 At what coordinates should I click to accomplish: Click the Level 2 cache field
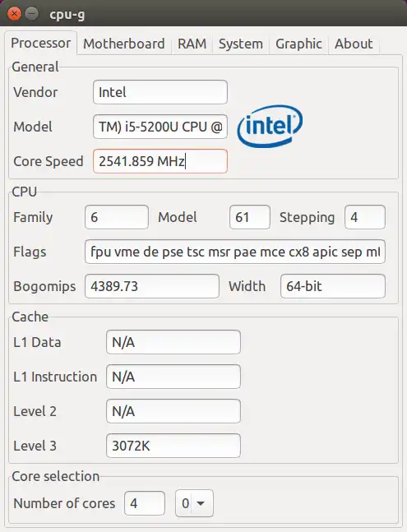pyautogui.click(x=173, y=412)
